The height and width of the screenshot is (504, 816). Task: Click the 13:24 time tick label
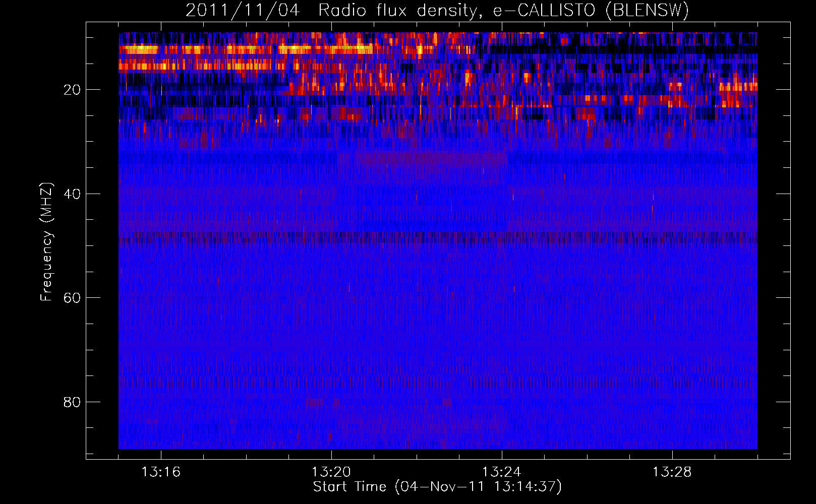click(502, 472)
